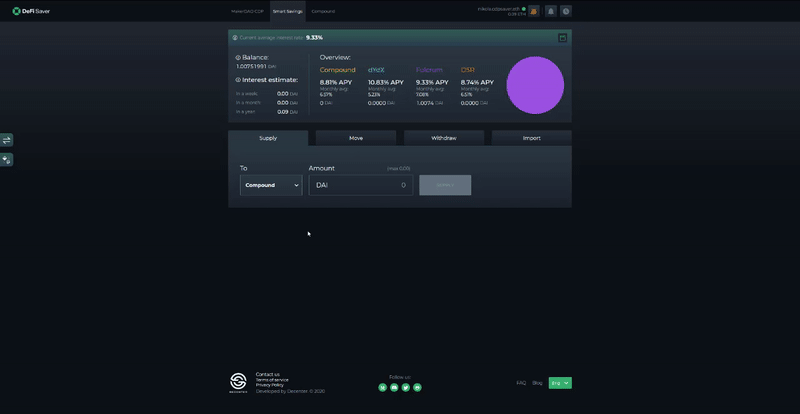Click the dYdX protocol heading
Image resolution: width=800 pixels, height=414 pixels.
click(376, 70)
